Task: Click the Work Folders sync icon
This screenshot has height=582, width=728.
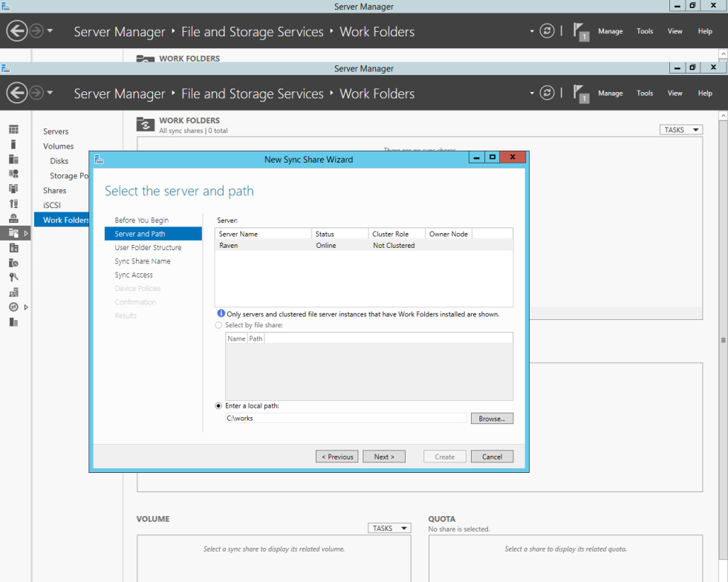Action: click(x=146, y=125)
